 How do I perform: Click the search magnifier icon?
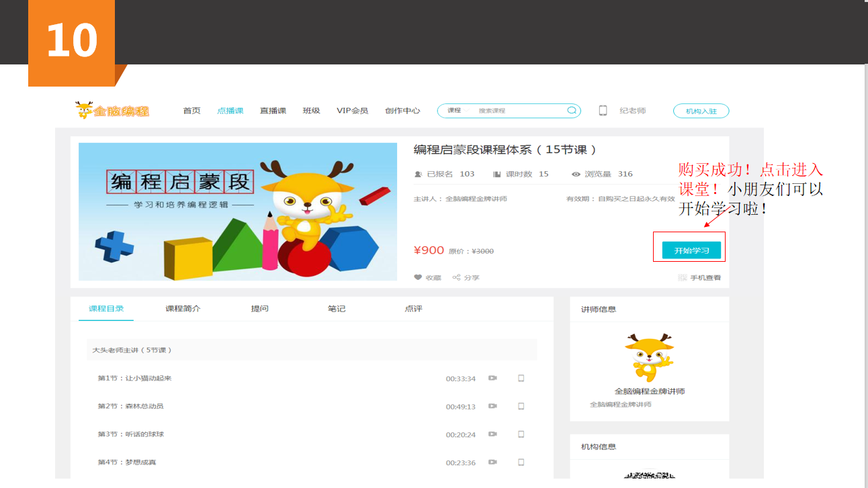tap(572, 111)
